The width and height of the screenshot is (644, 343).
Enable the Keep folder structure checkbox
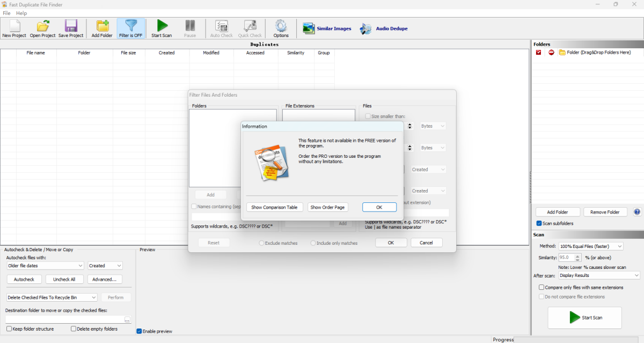coord(9,329)
